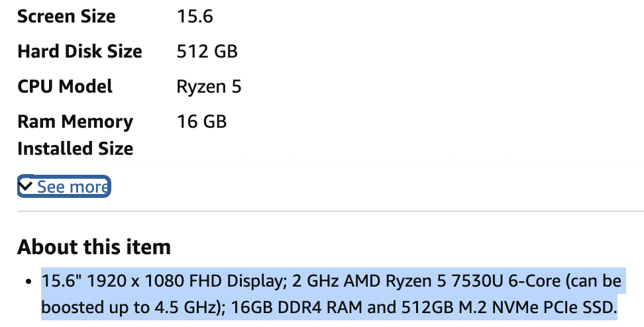Click the 512GB M.2 NVMe PCIe SSD text
Screen dimensions: 644x327
pyautogui.click(x=478, y=308)
